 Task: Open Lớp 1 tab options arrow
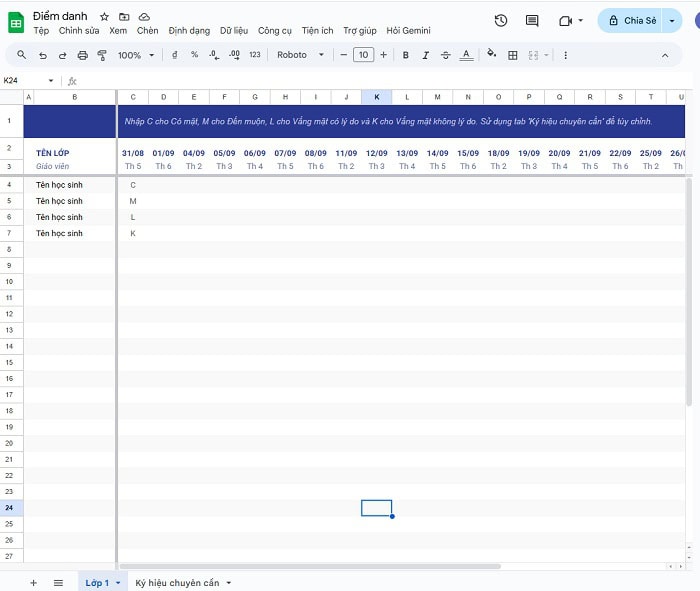point(118,583)
